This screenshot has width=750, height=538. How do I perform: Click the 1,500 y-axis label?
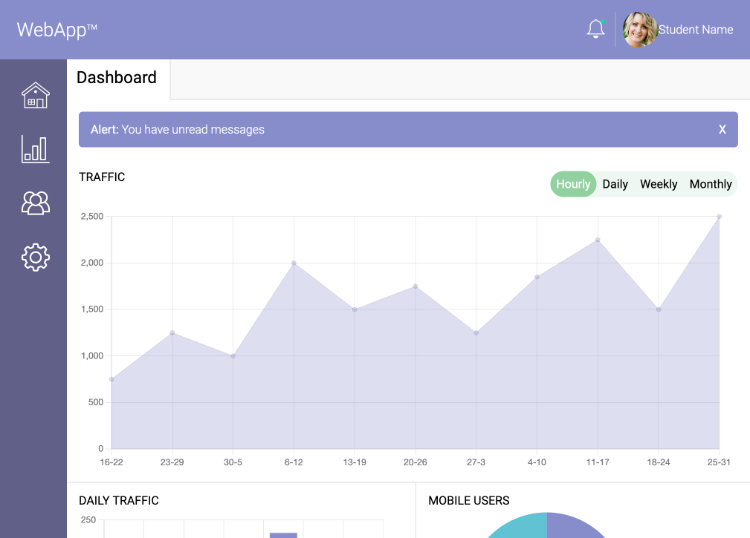pos(92,309)
